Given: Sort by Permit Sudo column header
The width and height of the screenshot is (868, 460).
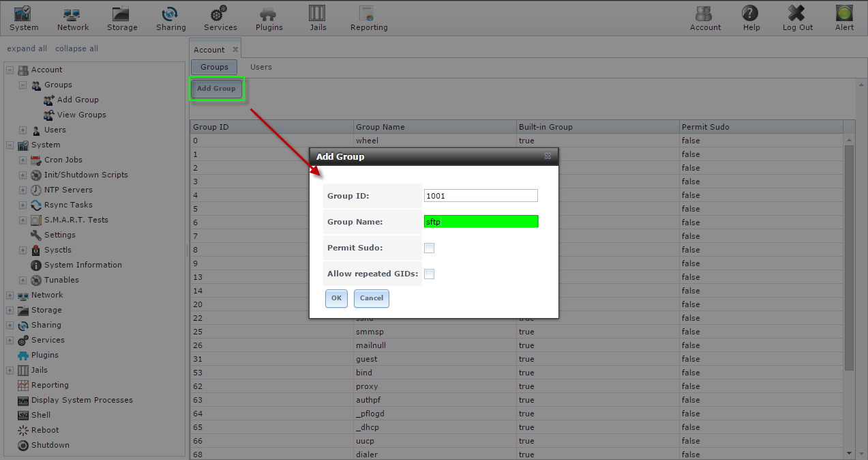Looking at the screenshot, I should [x=761, y=127].
